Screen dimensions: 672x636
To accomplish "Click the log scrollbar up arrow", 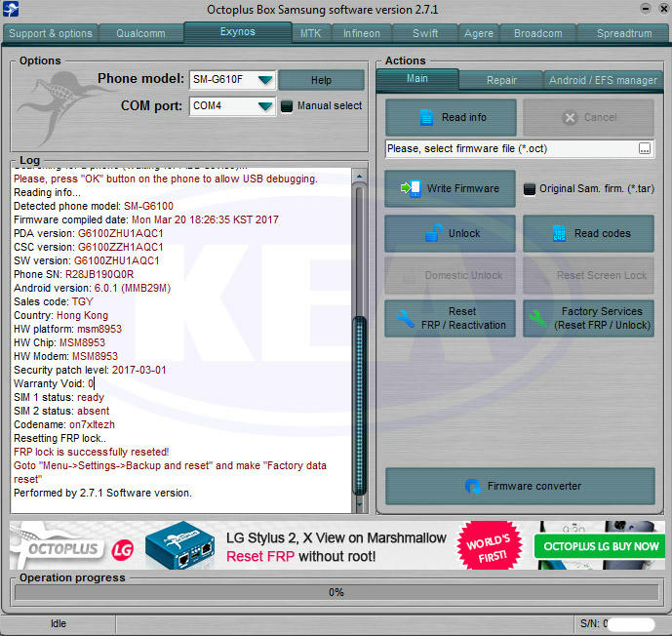I will tap(359, 176).
